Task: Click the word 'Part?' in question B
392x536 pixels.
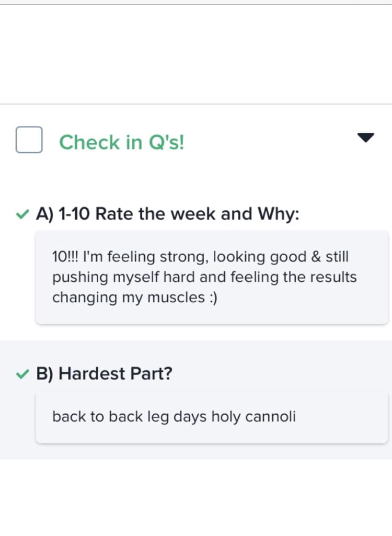Action: [x=151, y=373]
